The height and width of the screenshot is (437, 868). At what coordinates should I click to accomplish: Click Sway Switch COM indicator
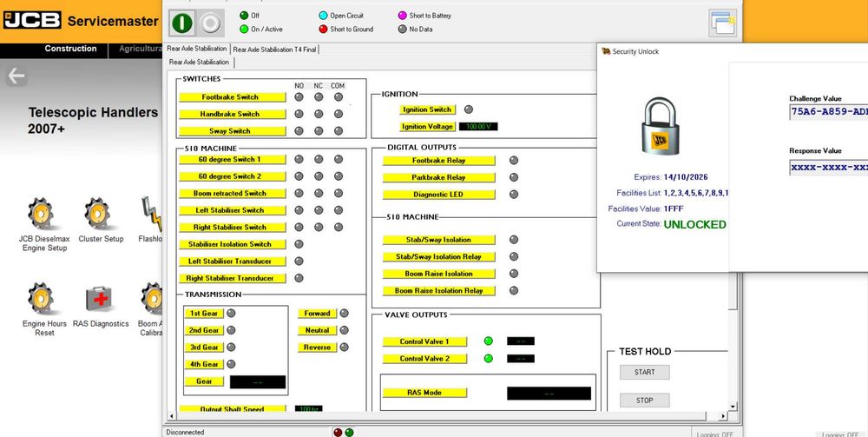(x=339, y=131)
